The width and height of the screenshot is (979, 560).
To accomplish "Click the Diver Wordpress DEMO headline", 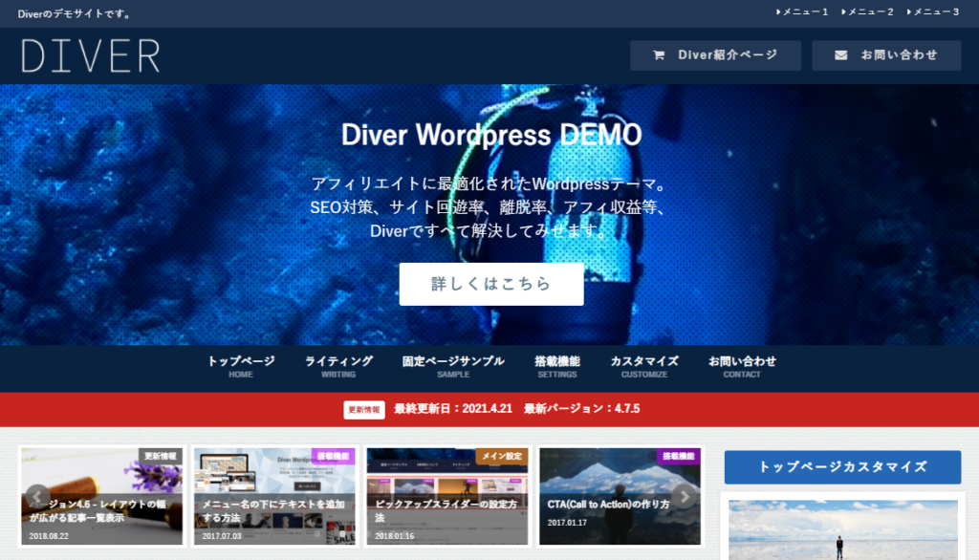I will pos(491,135).
